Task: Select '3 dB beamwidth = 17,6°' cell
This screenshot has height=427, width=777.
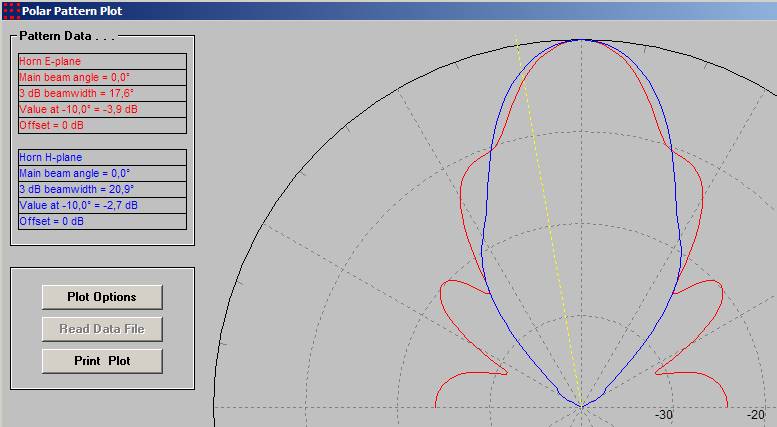Action: point(102,93)
